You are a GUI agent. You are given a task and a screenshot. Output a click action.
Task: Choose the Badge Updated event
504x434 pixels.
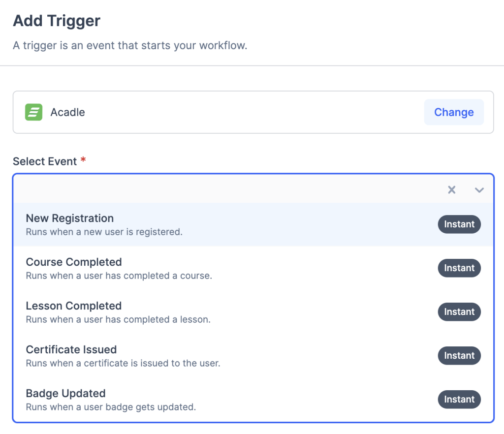pos(66,394)
